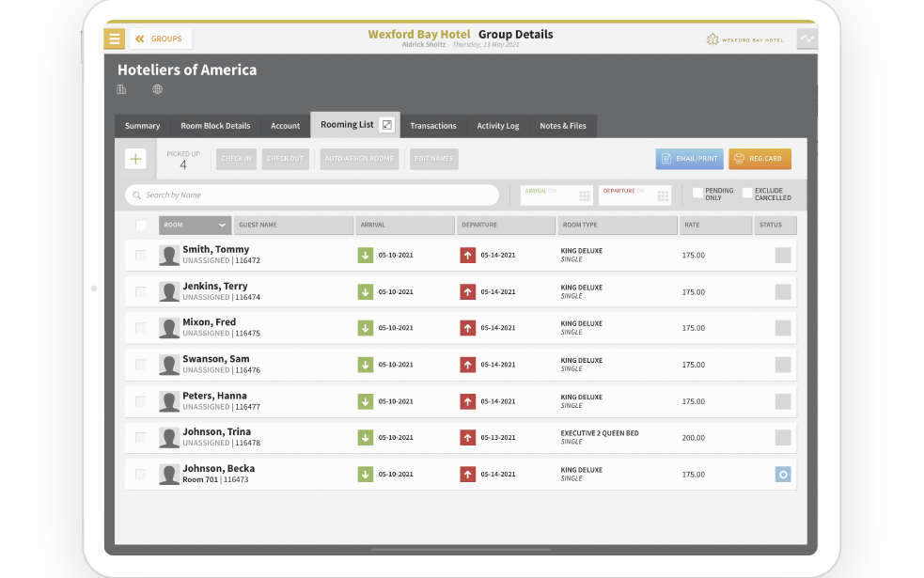Go back to Groups
This screenshot has height=578, width=924.
point(159,39)
